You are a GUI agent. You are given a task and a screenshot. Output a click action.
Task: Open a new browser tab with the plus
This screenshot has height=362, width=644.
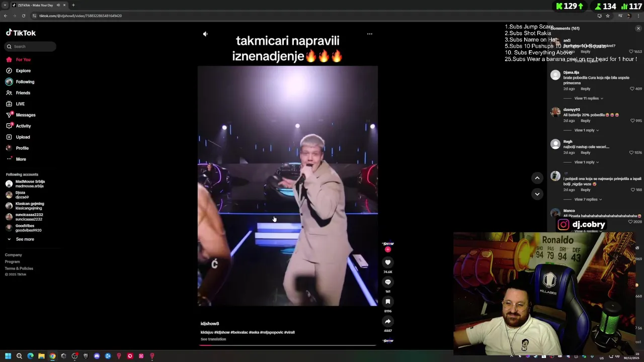coord(73,5)
